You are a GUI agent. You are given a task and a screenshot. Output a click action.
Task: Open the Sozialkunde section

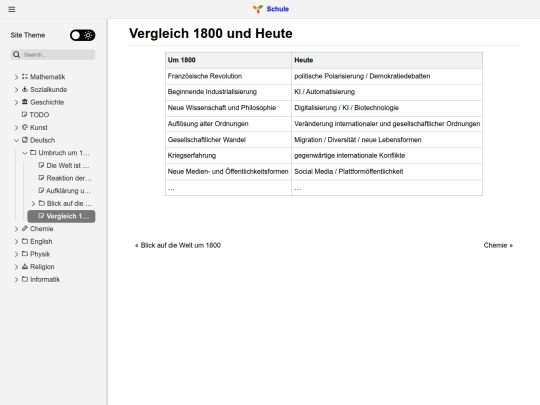48,90
